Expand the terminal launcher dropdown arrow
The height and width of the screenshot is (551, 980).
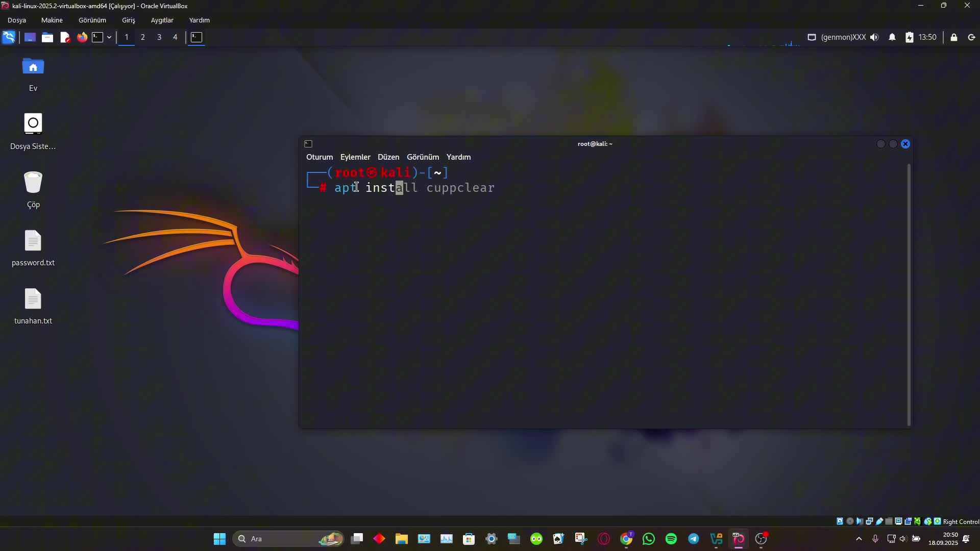pos(109,37)
